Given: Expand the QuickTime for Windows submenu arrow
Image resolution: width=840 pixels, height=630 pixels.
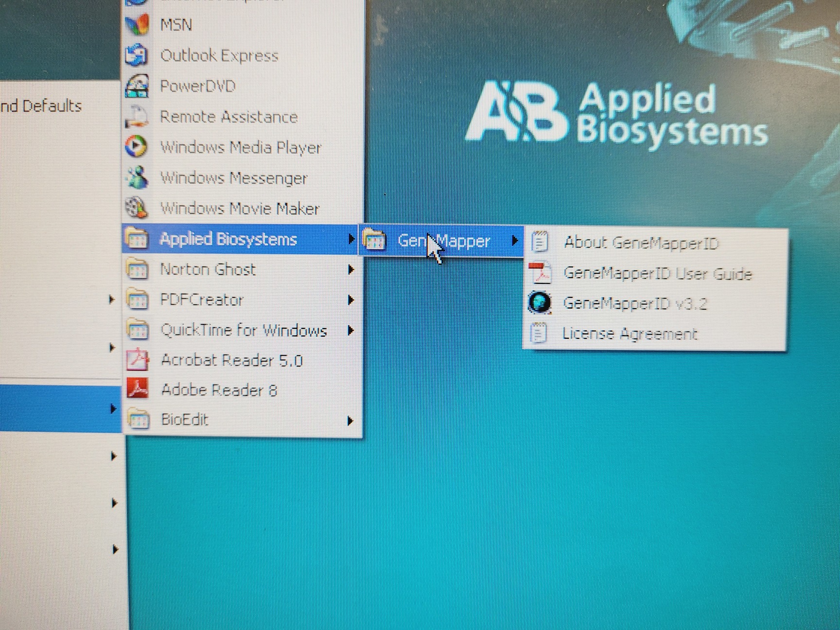Looking at the screenshot, I should [x=350, y=331].
